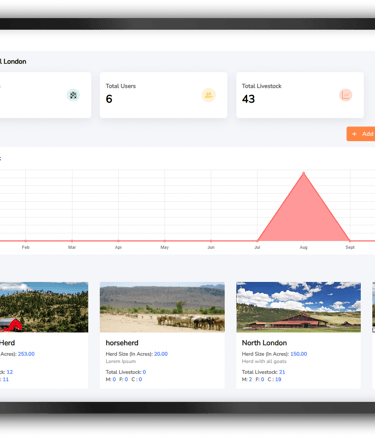Click the North London card title
375x437 pixels.
264,343
